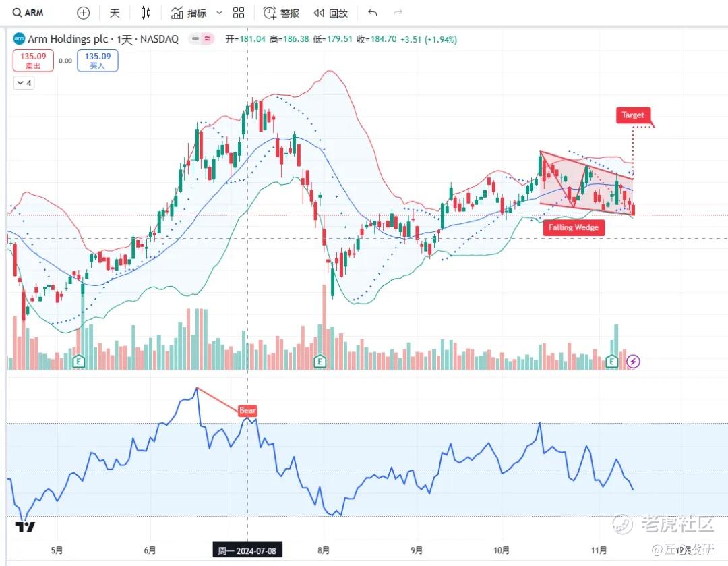Image resolution: width=728 pixels, height=566 pixels.
Task: Open symbol search for ARM
Action: 28,13
